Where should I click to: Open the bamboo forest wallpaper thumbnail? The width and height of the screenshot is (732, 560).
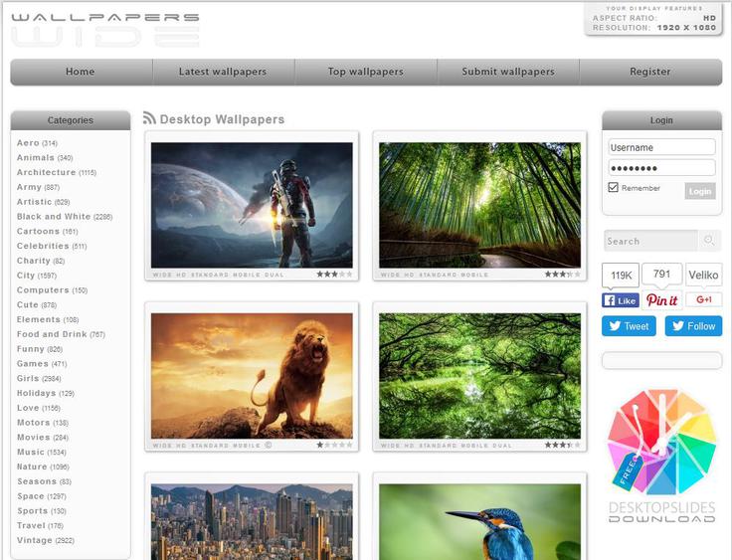coord(480,205)
